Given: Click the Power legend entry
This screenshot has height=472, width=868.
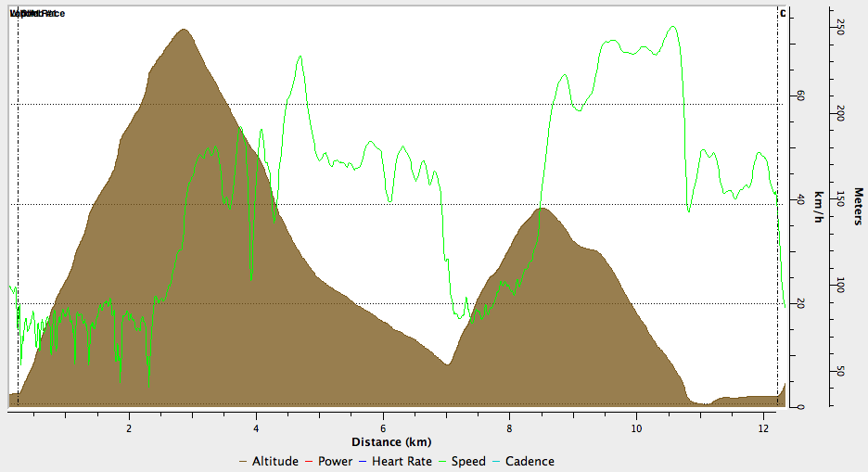Looking at the screenshot, I should tap(328, 461).
